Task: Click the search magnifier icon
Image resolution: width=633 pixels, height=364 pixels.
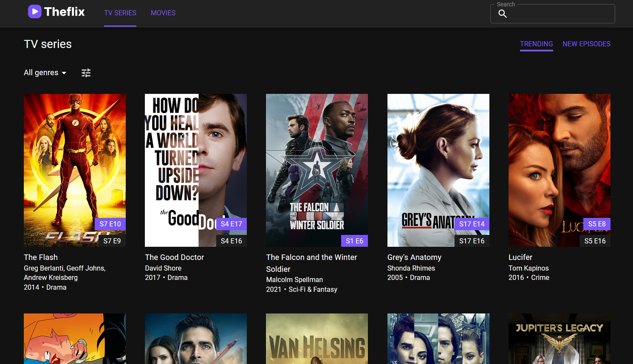Action: pyautogui.click(x=503, y=14)
